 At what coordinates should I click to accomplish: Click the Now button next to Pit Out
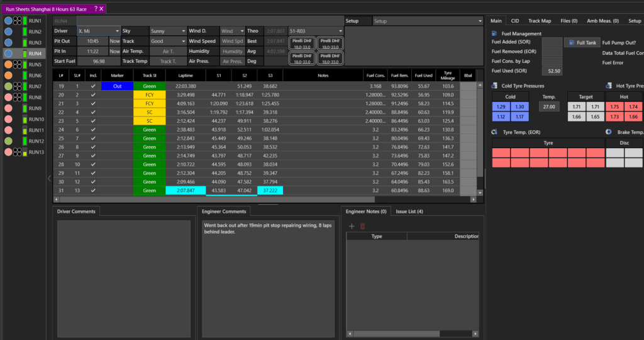114,41
